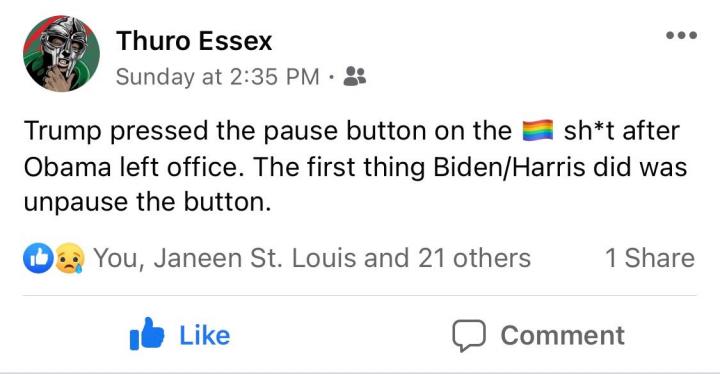Click the friends audience privacy icon
This screenshot has height=374, width=720.
(355, 76)
